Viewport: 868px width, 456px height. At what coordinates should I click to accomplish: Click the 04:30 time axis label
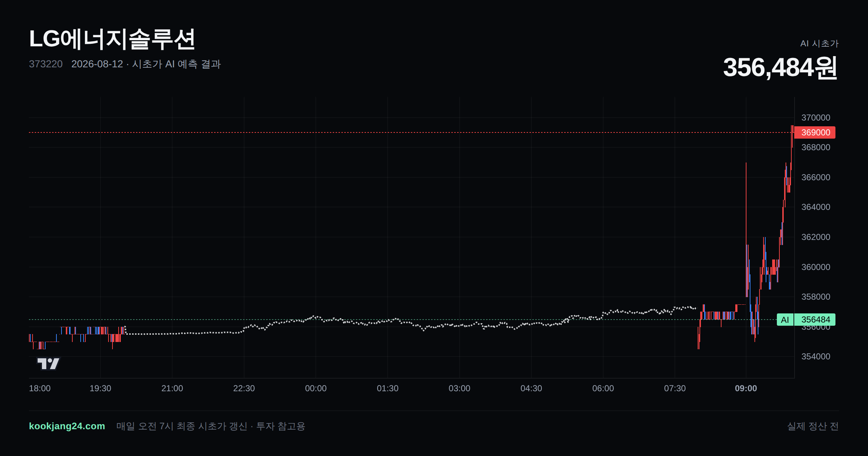point(531,388)
